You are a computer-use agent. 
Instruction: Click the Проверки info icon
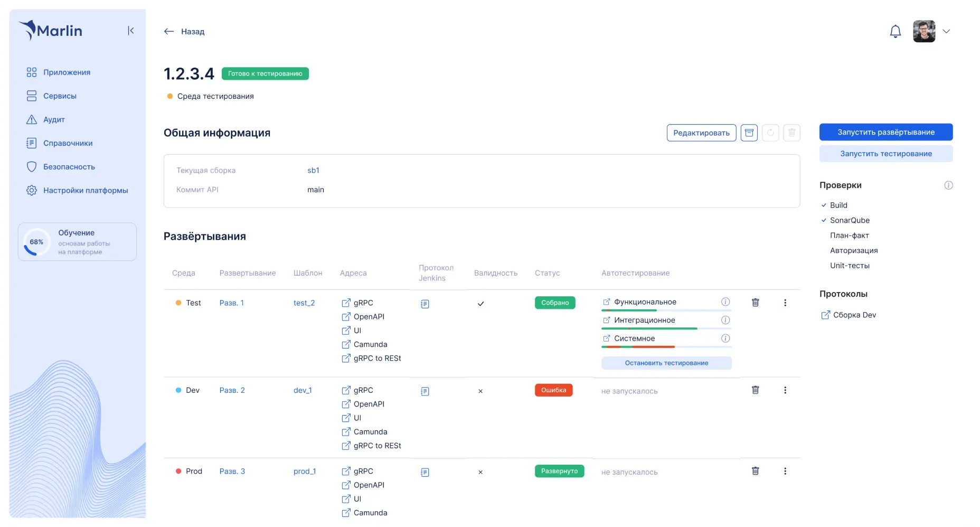coord(948,185)
